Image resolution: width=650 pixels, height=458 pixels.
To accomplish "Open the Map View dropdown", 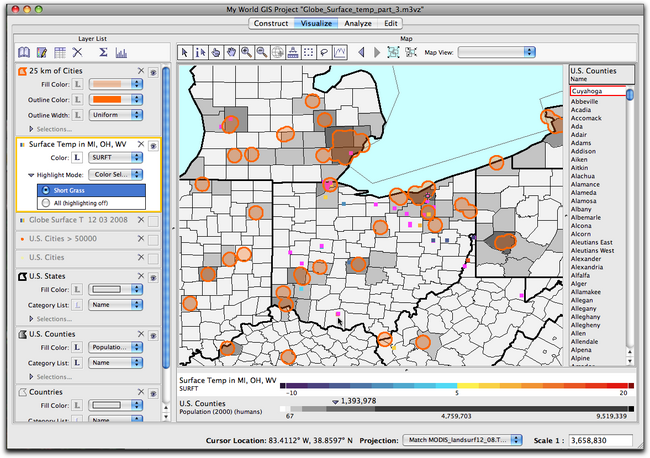I will (499, 52).
